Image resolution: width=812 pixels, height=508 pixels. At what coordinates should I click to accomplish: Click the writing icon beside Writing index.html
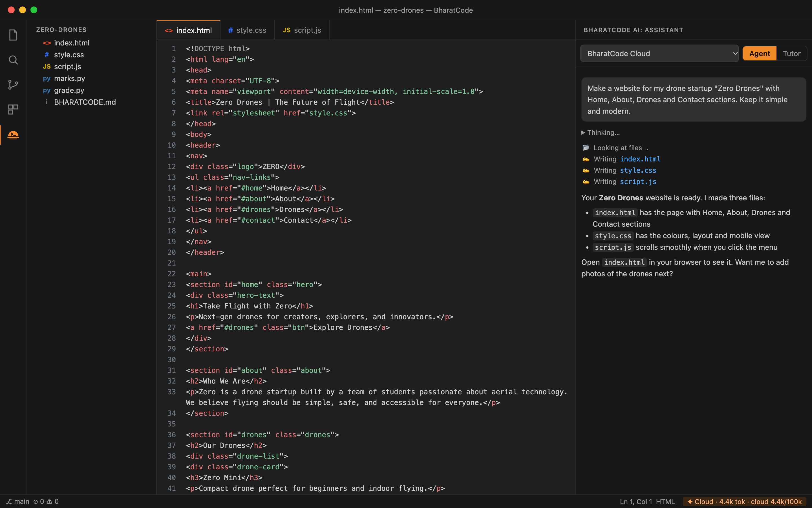(x=586, y=159)
